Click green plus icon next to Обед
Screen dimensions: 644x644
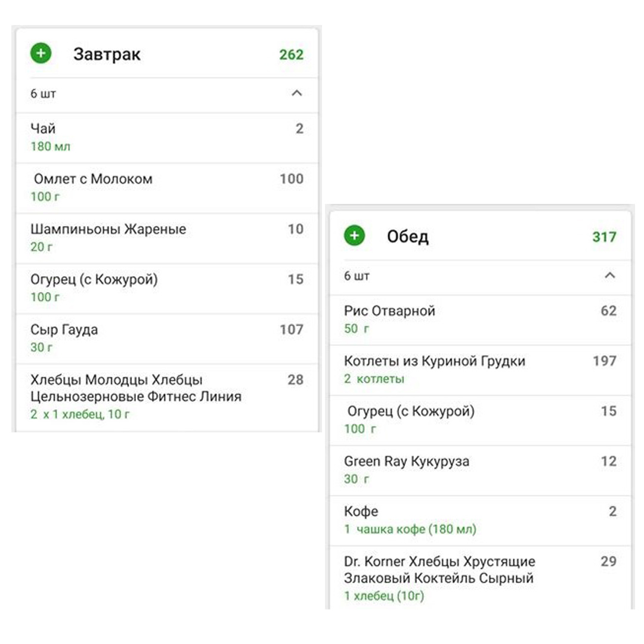[354, 236]
